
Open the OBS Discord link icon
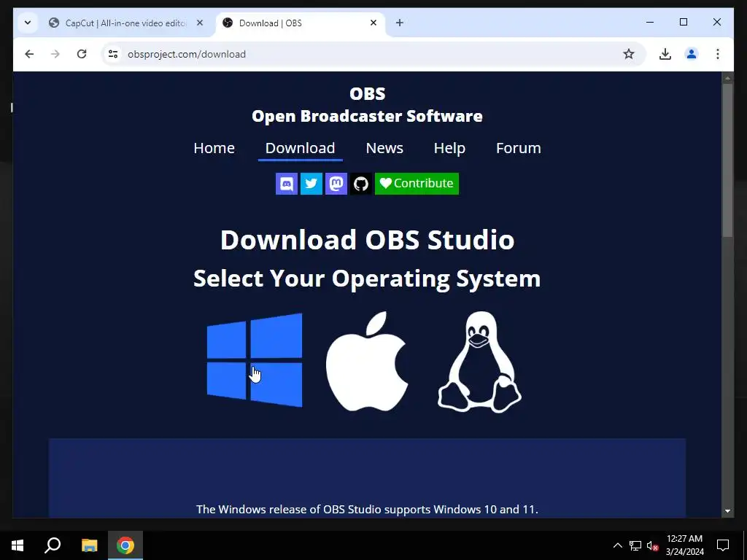(287, 183)
